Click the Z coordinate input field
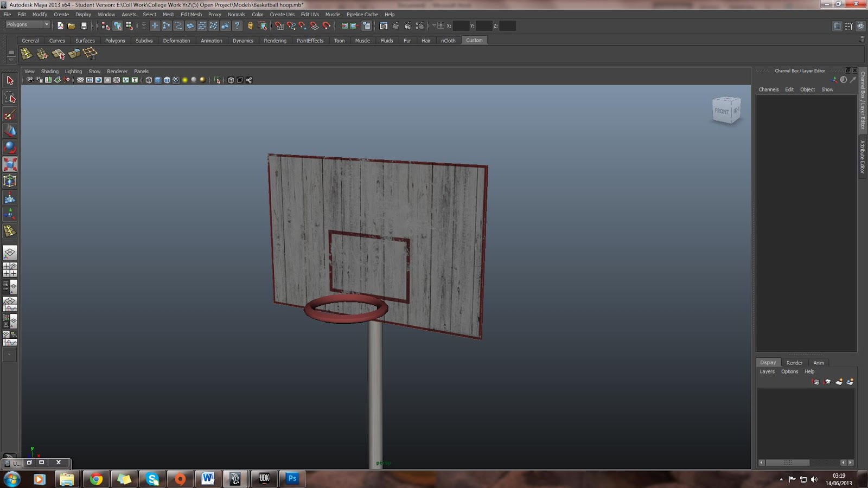The image size is (868, 488). point(507,25)
